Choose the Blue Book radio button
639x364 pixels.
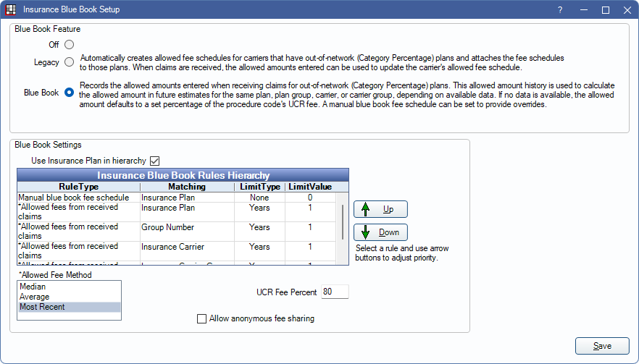(70, 93)
